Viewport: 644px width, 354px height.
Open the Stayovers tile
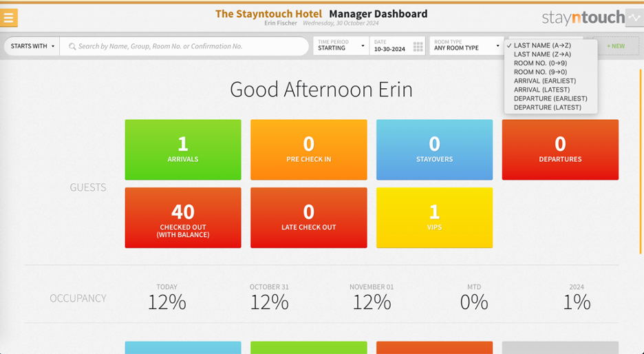[x=435, y=149]
